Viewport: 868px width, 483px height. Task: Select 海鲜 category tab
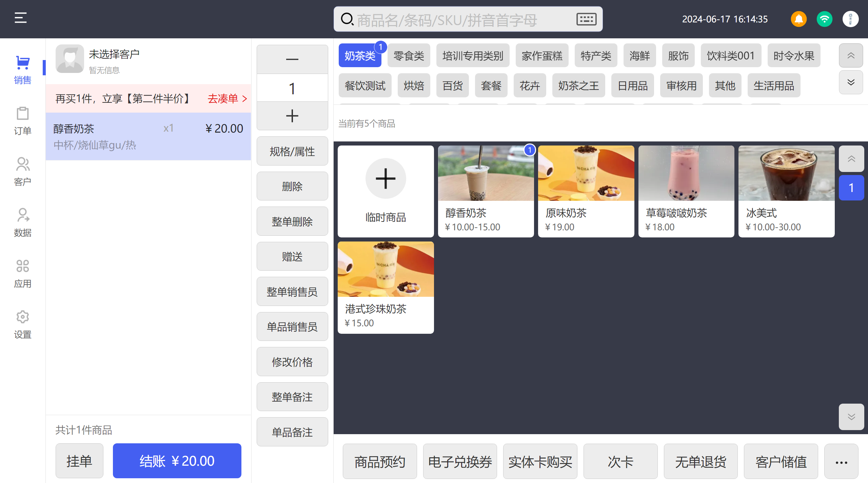click(x=639, y=56)
